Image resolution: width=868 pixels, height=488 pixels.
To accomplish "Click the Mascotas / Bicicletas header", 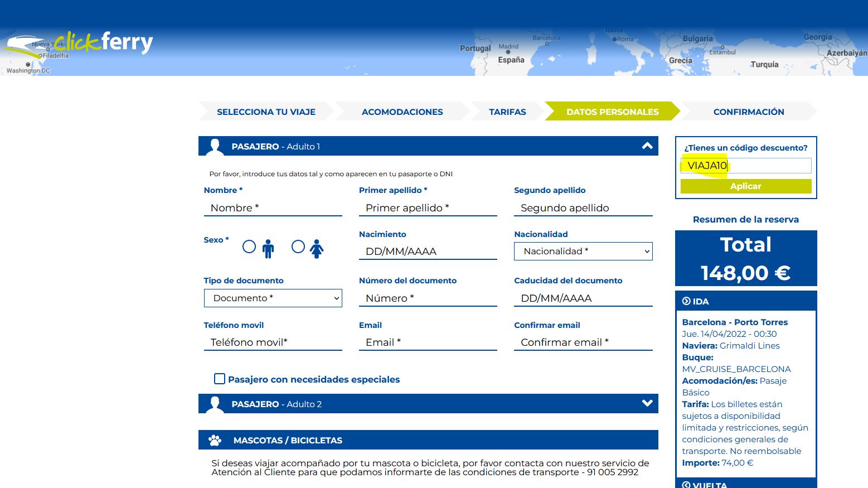I will point(428,439).
